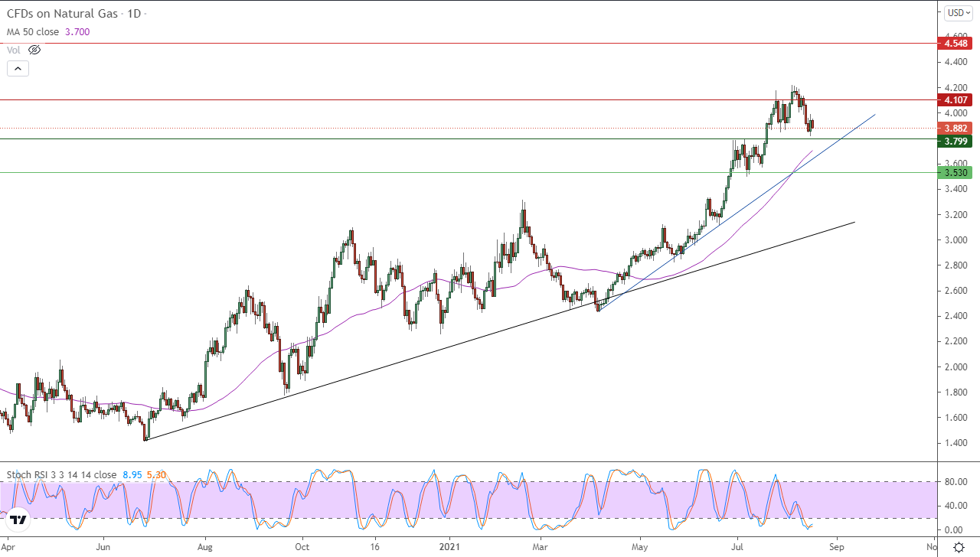Click the TradingView logo icon
This screenshot has height=557, width=980.
[18, 520]
